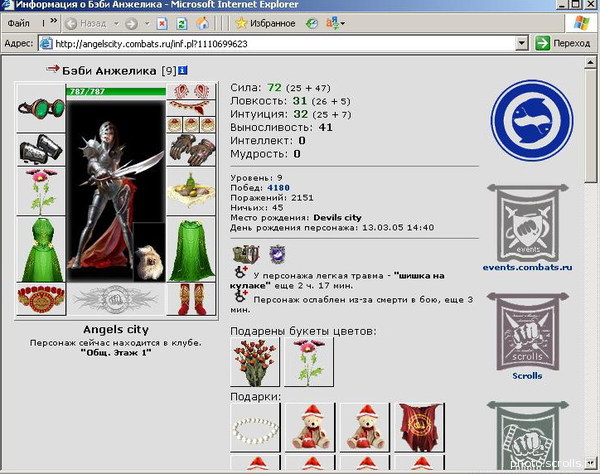Click the text Общ. Этаж 1

pyautogui.click(x=116, y=353)
